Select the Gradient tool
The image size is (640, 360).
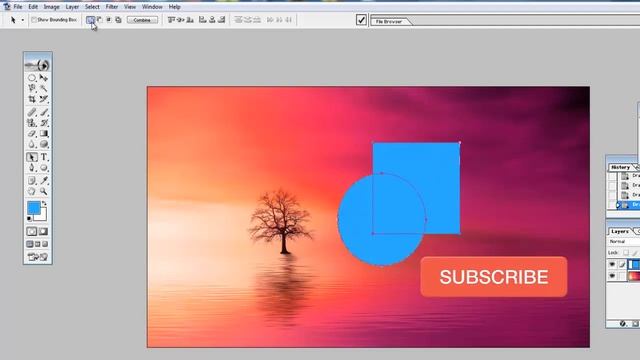click(44, 133)
